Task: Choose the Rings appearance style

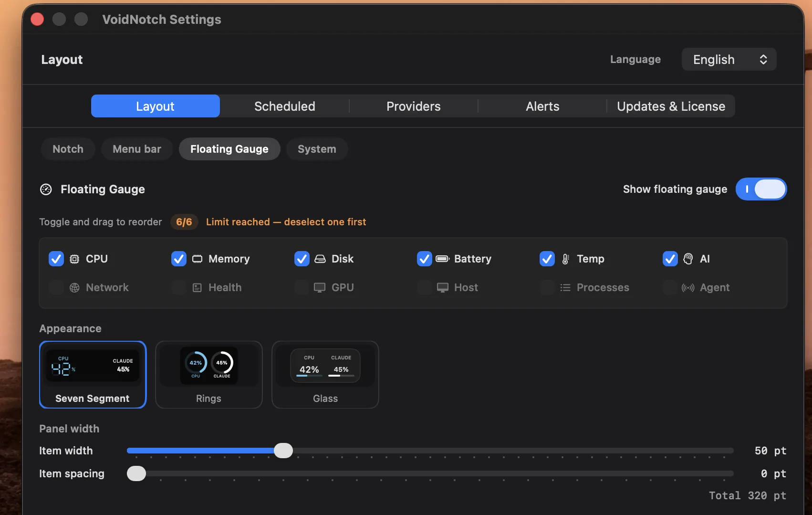Action: pos(209,375)
